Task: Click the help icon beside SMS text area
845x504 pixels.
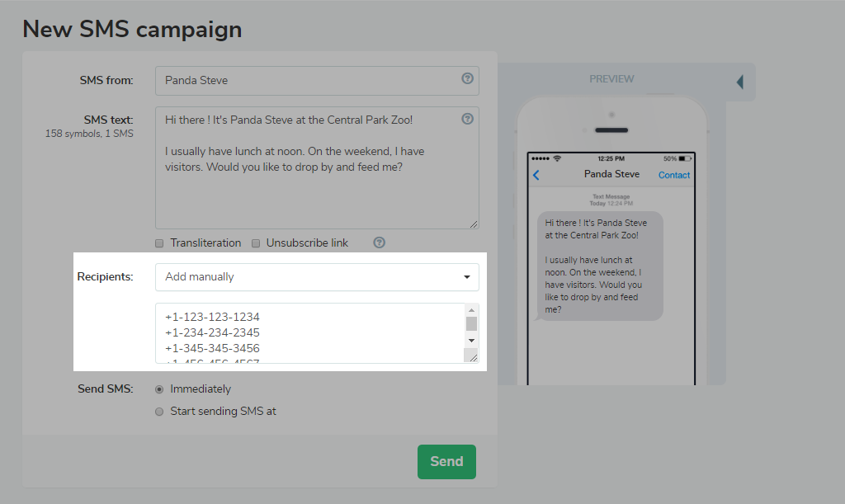Action: 467,118
